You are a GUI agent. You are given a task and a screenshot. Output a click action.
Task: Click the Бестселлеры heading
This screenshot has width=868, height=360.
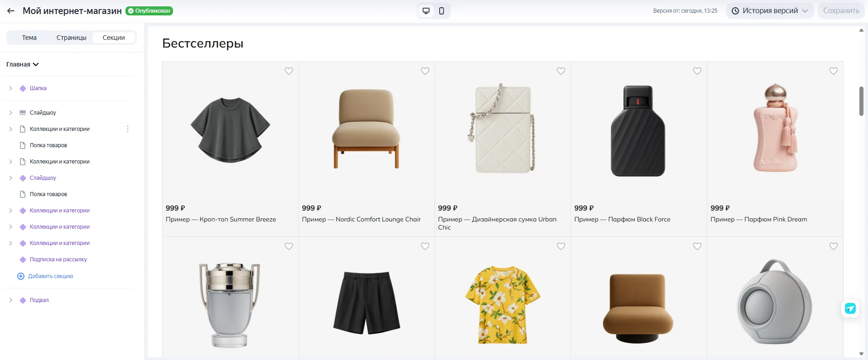(203, 43)
